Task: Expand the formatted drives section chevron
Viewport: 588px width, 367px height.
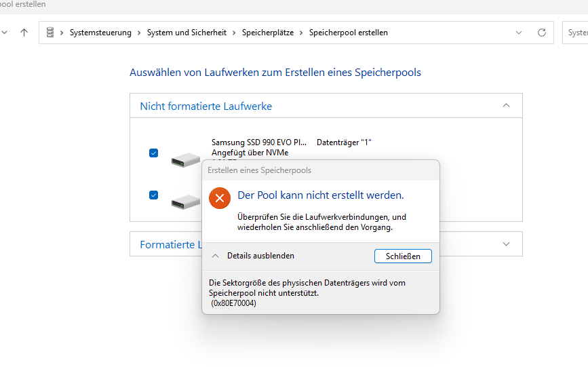Action: pos(506,244)
